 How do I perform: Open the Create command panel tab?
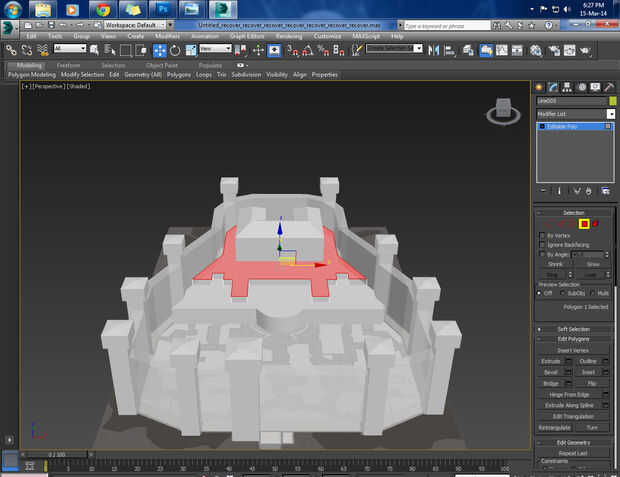tap(540, 87)
